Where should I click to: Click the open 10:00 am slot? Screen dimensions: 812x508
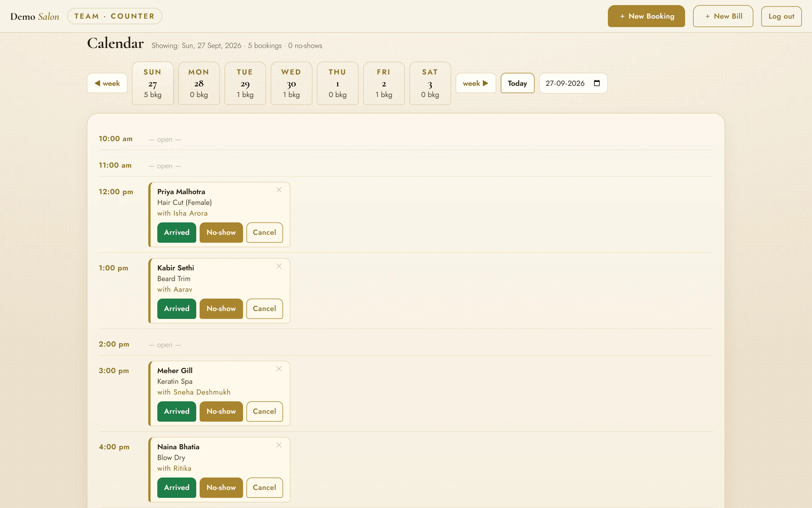point(165,139)
